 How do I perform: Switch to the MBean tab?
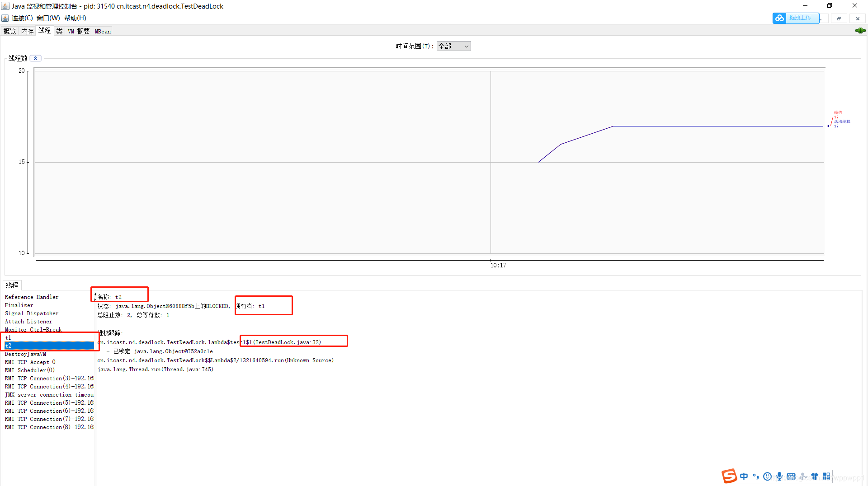102,31
